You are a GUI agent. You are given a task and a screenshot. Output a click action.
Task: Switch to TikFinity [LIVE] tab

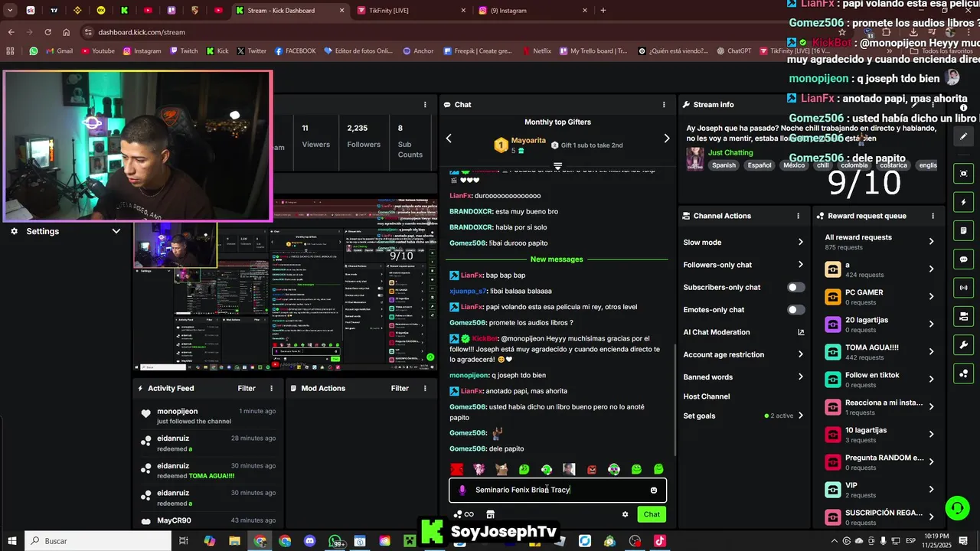click(411, 11)
